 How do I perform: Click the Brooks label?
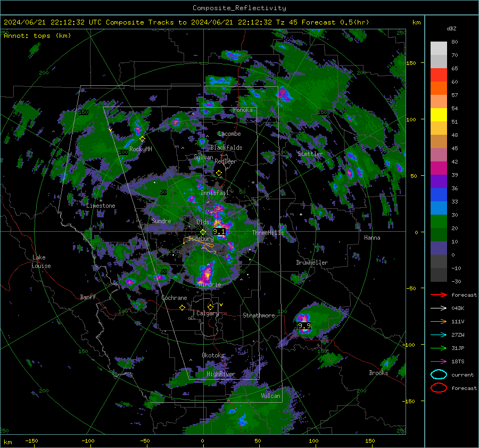(378, 373)
